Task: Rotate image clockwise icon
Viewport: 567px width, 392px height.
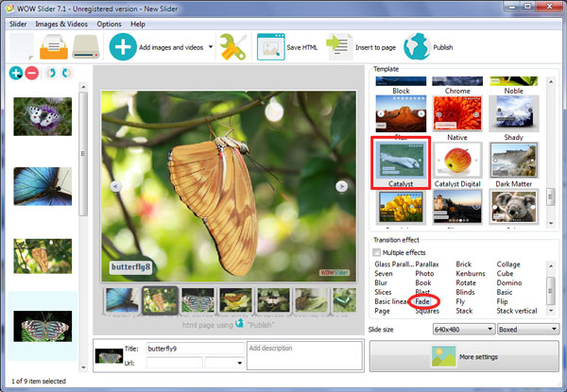Action: coord(66,73)
